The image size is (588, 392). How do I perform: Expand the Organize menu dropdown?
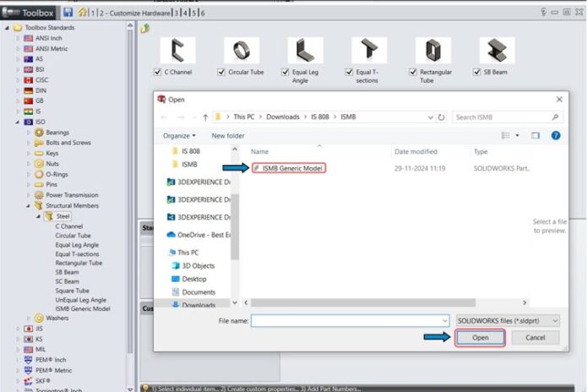(x=179, y=135)
